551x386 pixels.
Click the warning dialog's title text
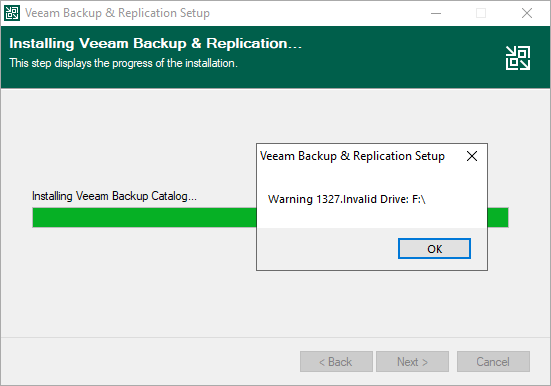point(352,156)
